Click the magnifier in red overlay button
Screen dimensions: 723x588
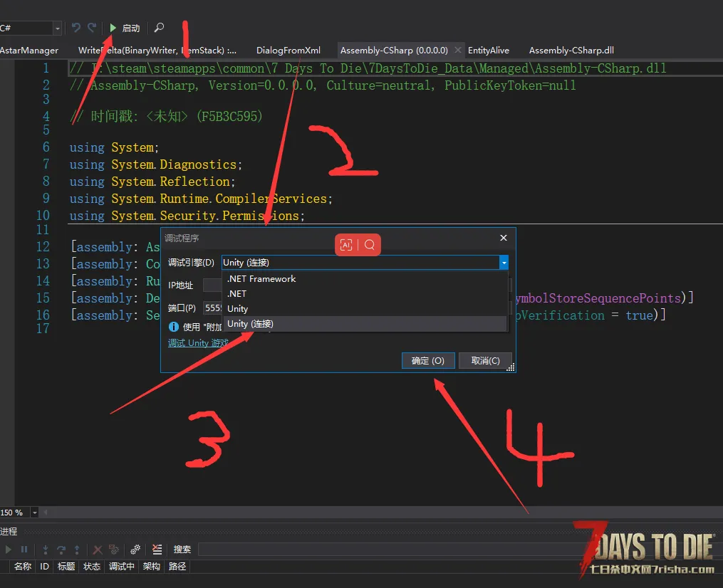coord(370,245)
